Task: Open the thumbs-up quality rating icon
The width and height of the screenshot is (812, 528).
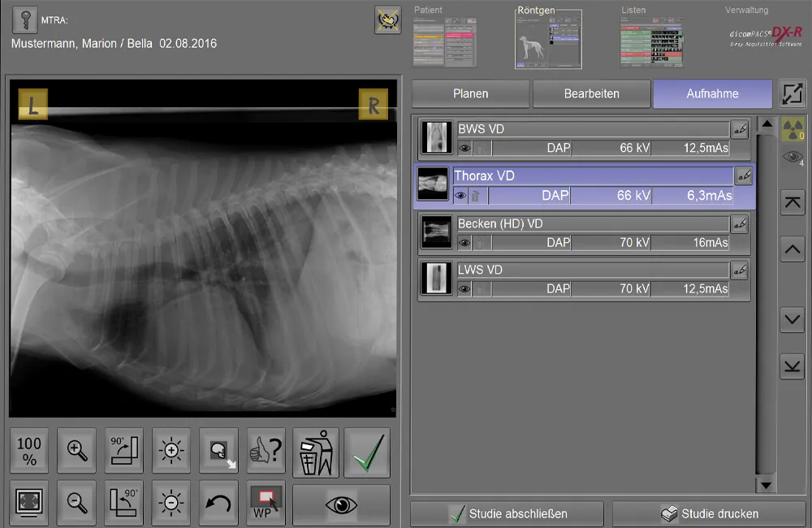Action: (266, 451)
